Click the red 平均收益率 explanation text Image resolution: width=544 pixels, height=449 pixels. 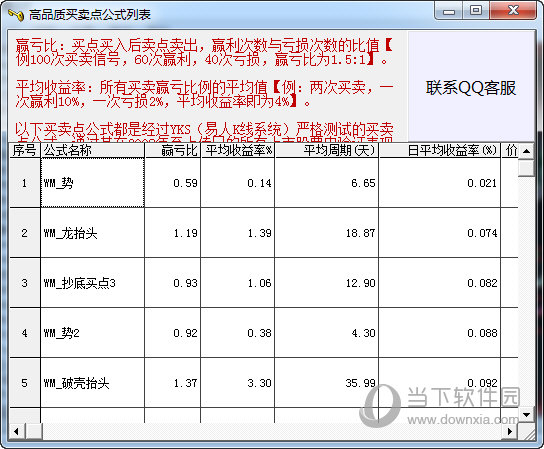click(x=204, y=94)
